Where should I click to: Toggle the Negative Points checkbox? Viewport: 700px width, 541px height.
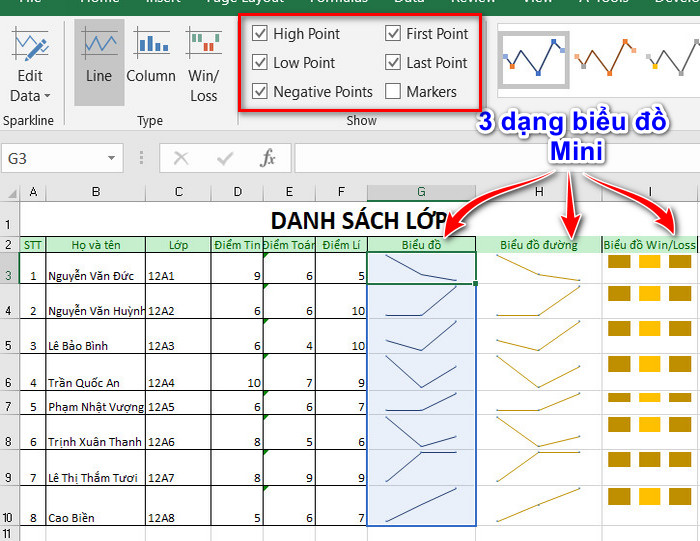point(259,92)
